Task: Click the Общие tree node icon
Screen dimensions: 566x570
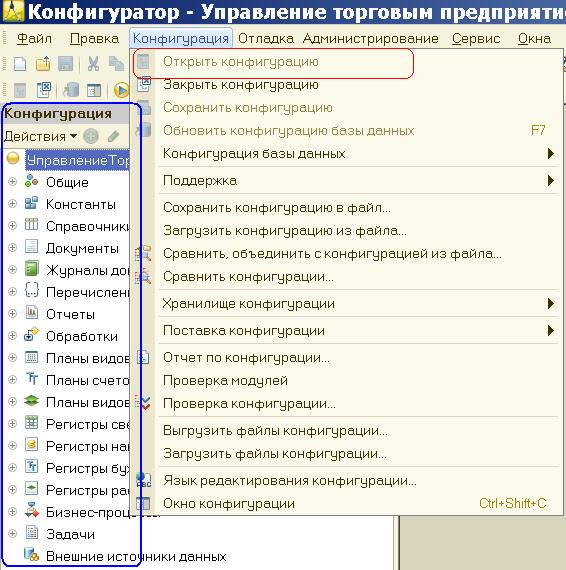Action: point(31,181)
